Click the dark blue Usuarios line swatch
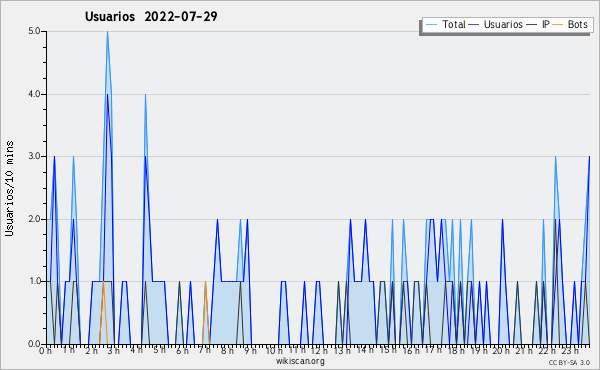The height and width of the screenshot is (370, 600). [x=474, y=25]
